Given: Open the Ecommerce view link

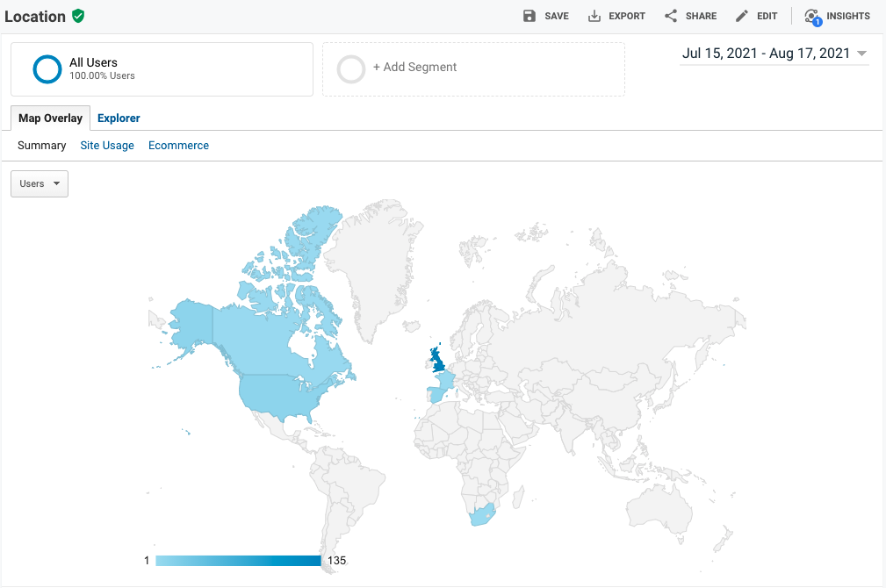Looking at the screenshot, I should click(x=178, y=145).
